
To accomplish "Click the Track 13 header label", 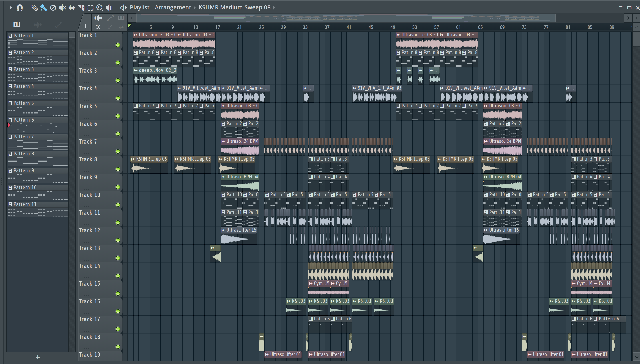I will coord(89,248).
